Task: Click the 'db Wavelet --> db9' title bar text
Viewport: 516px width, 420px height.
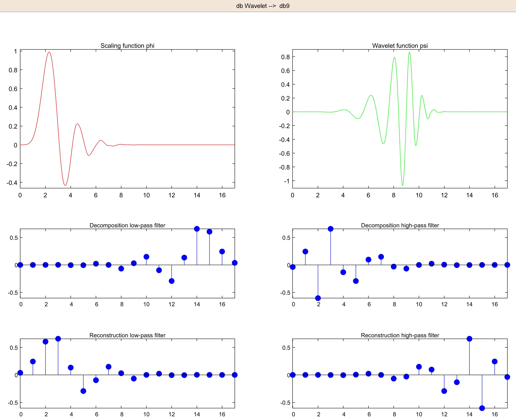Action: pos(263,6)
